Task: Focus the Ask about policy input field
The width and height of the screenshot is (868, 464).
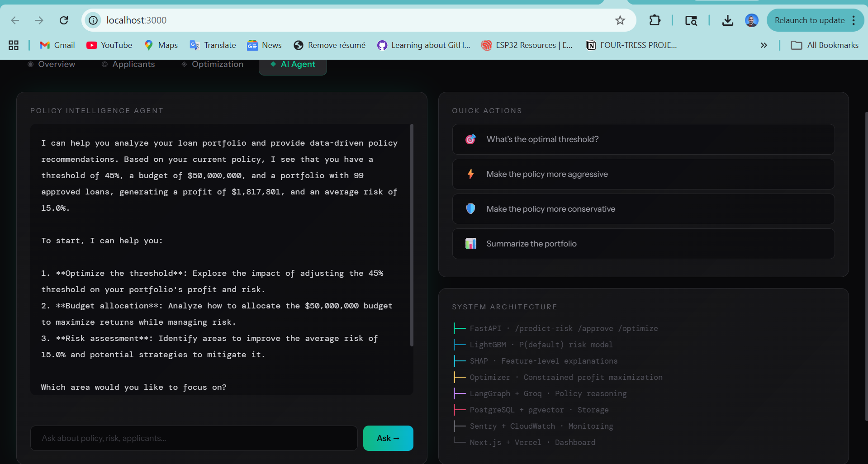Action: click(194, 438)
